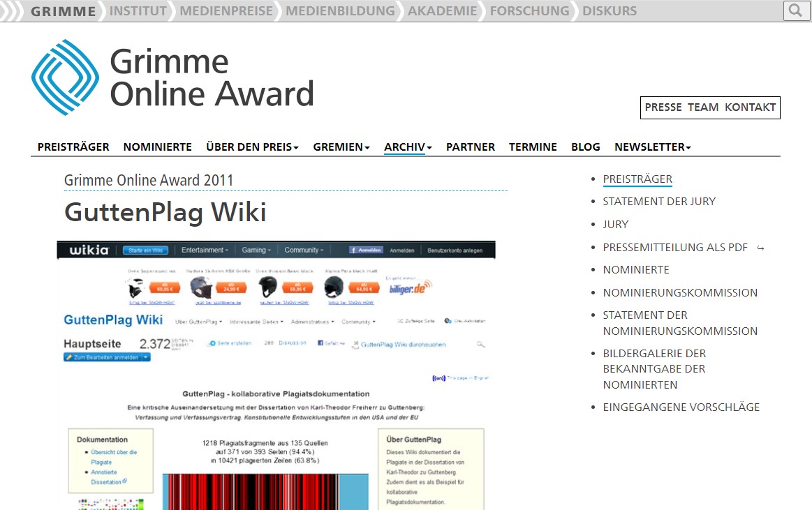812x510 pixels.
Task: Open the AKADEMIE top navigation item
Action: click(x=442, y=11)
